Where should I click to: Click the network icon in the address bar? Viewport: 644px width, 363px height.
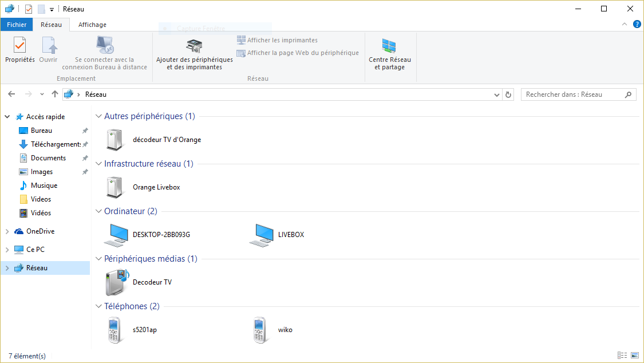[69, 94]
